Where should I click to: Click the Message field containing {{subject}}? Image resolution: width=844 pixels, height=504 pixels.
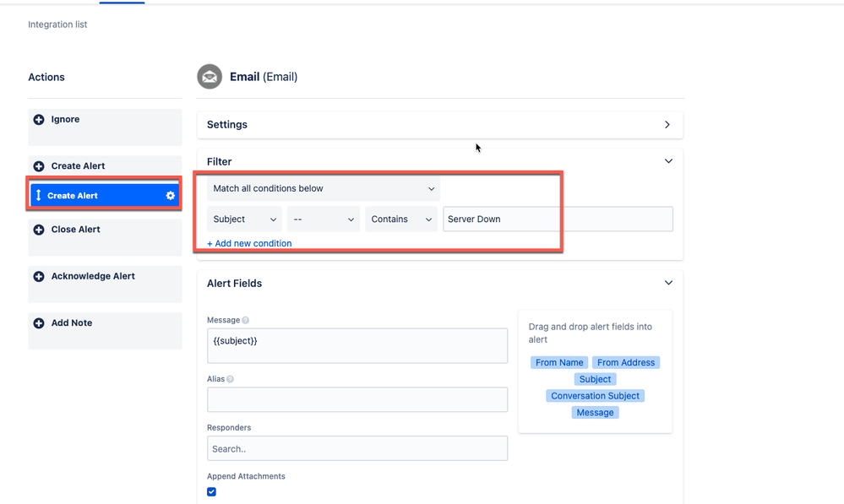click(357, 346)
